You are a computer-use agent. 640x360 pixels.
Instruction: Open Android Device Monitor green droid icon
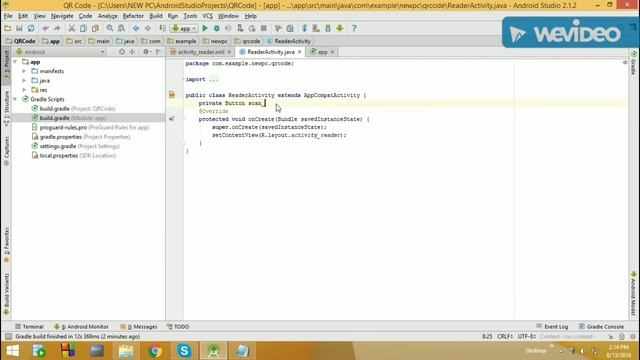click(340, 28)
